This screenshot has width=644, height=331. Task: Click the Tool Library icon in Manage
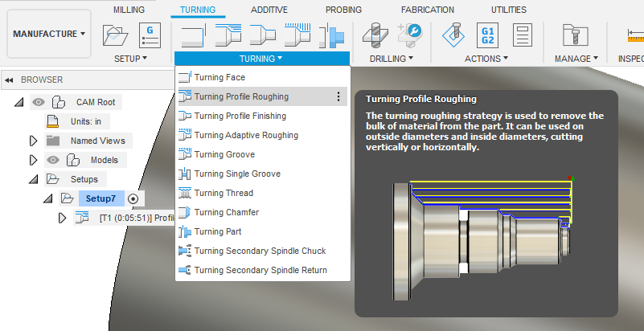[x=575, y=35]
